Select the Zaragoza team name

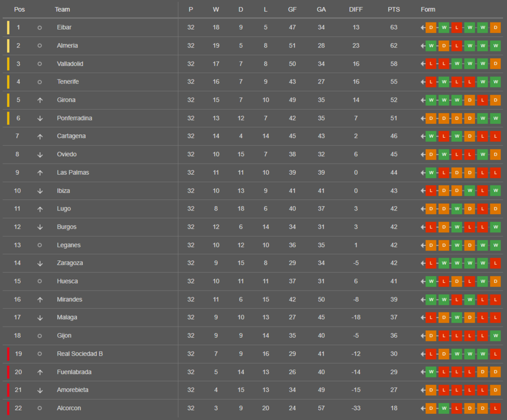pos(70,263)
